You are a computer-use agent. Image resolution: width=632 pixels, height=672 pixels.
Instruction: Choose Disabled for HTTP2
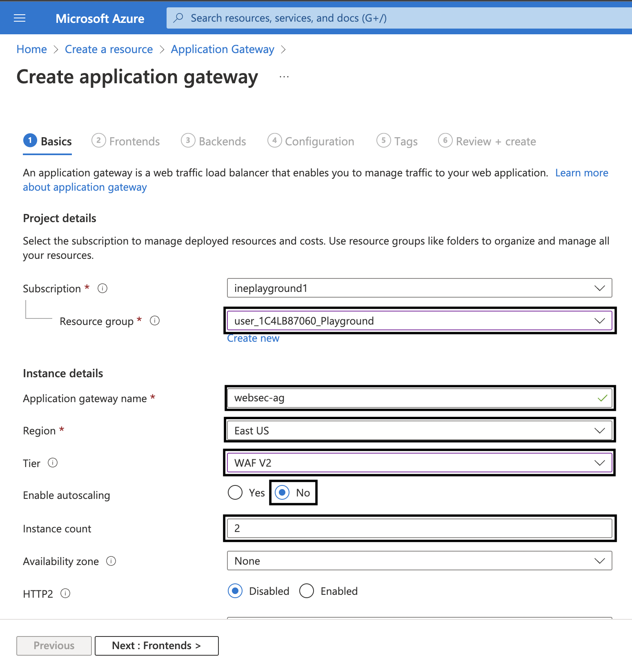(x=235, y=591)
